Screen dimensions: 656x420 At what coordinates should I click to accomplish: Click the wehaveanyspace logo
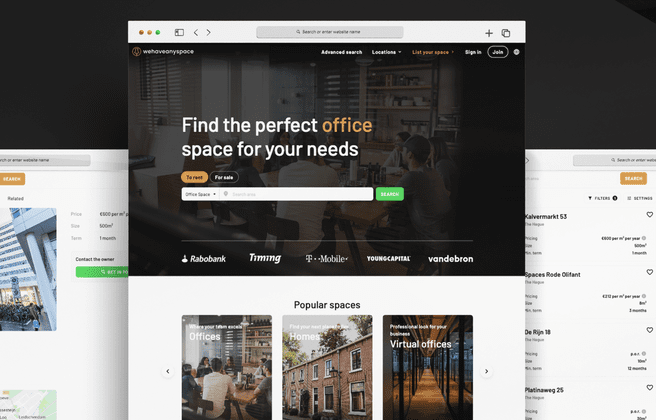(x=163, y=51)
